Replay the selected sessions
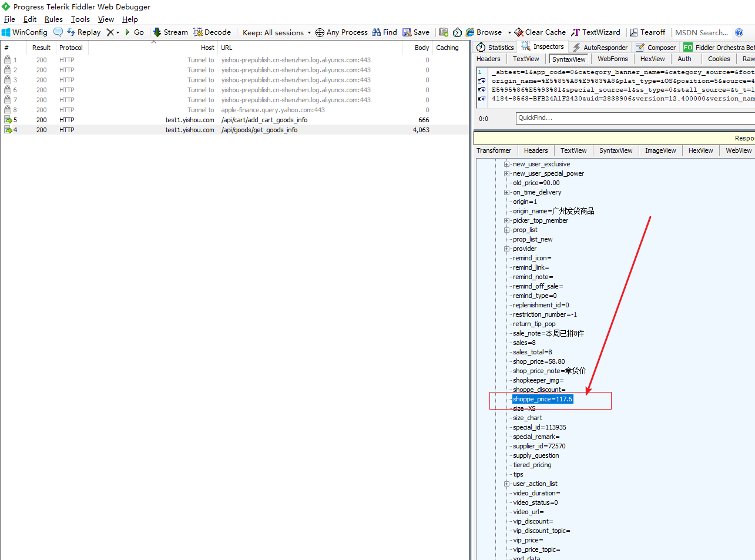Viewport: 755px width, 560px height. click(83, 32)
